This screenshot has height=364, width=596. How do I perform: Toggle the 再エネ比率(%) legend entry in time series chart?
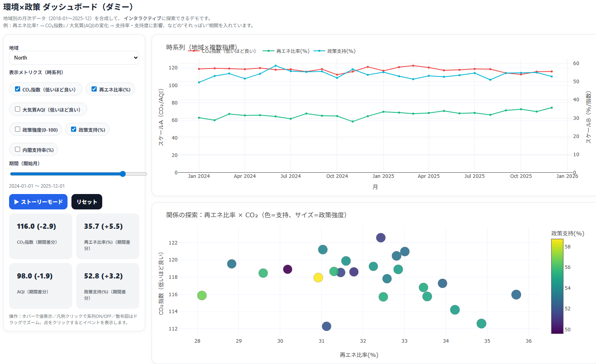[286, 51]
